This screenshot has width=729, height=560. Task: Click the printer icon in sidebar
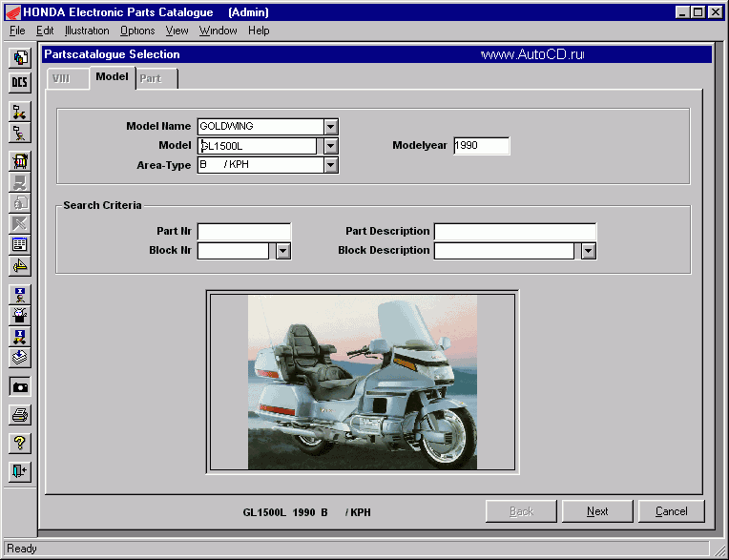[20, 415]
